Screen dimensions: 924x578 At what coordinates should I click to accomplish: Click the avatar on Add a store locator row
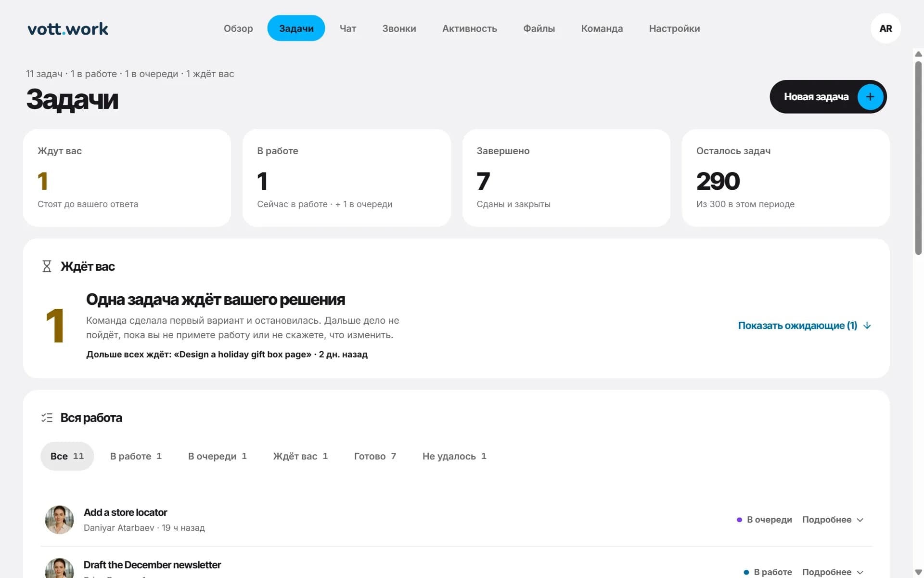click(x=59, y=520)
